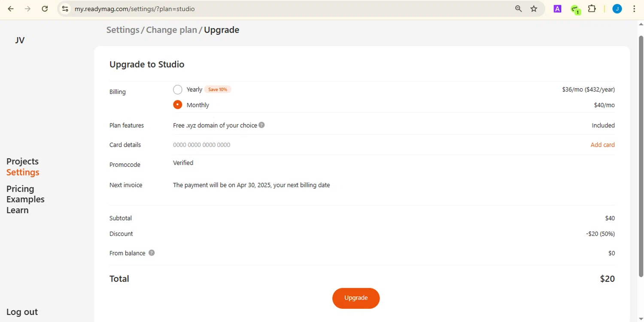The image size is (644, 322).
Task: Click Add card link
Action: (x=602, y=145)
